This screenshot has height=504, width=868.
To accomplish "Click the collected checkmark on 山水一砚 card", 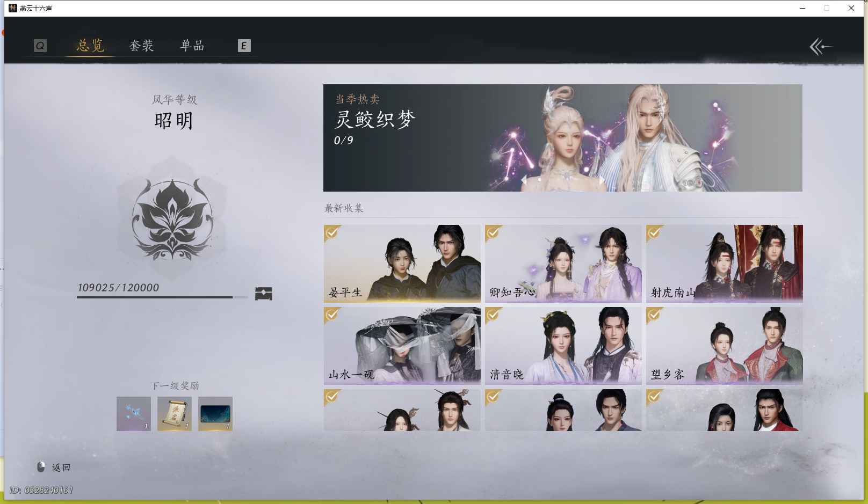I will (332, 315).
